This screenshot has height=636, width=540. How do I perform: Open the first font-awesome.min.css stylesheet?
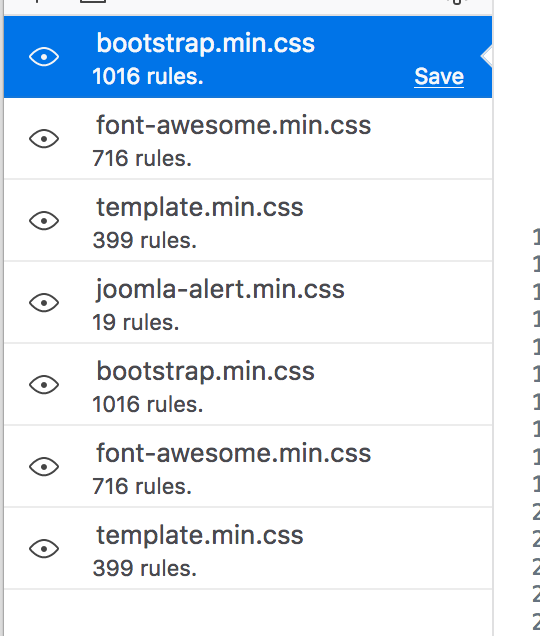click(233, 125)
